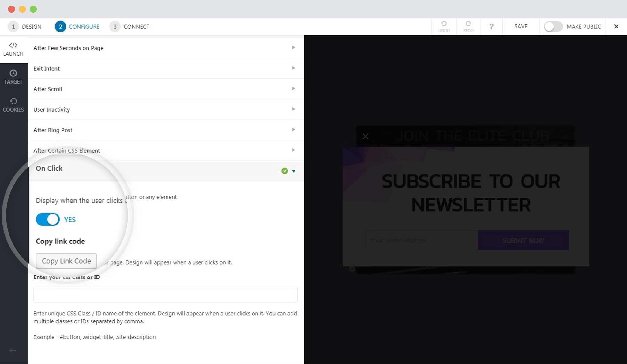Click the Save button

(x=521, y=26)
